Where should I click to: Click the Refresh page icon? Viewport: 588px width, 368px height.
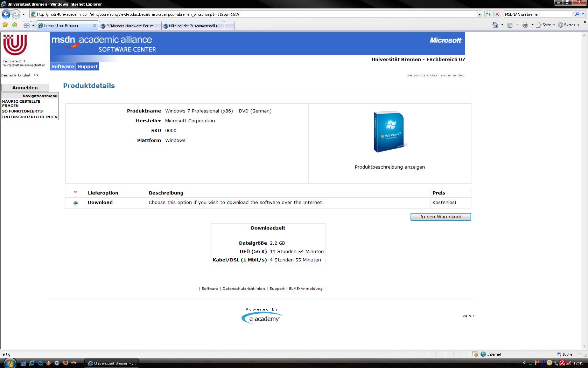pyautogui.click(x=488, y=14)
